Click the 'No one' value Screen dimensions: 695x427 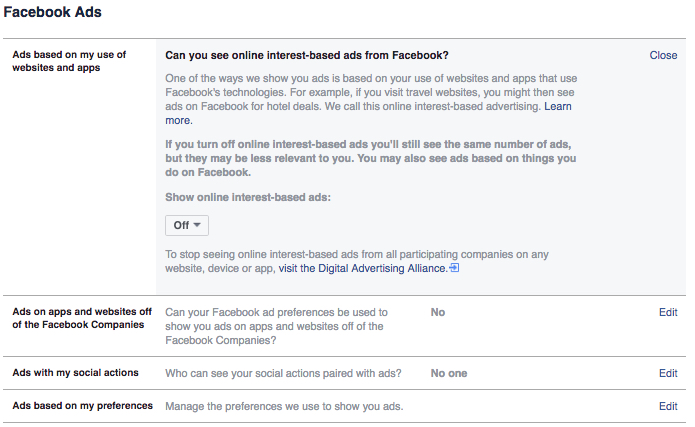(449, 373)
